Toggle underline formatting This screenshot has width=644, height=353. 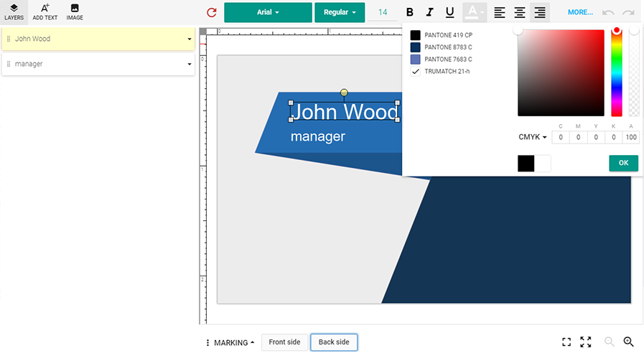coord(449,12)
